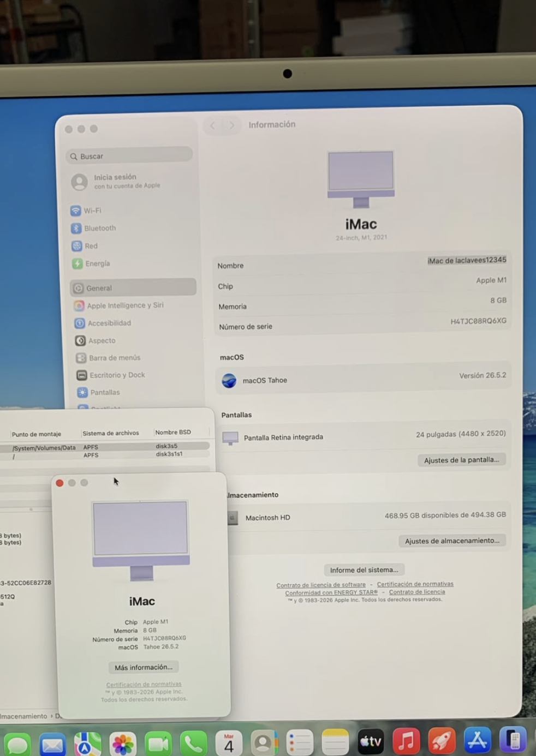Image resolution: width=536 pixels, height=756 pixels.
Task: Open Certificación de normativas in About window
Action: pos(144,684)
